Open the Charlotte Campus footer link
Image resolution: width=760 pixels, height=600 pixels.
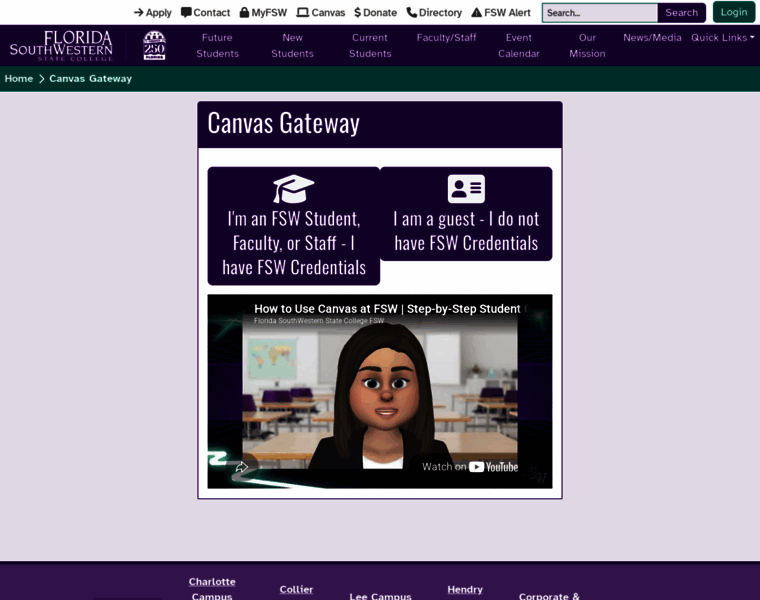pyautogui.click(x=212, y=589)
